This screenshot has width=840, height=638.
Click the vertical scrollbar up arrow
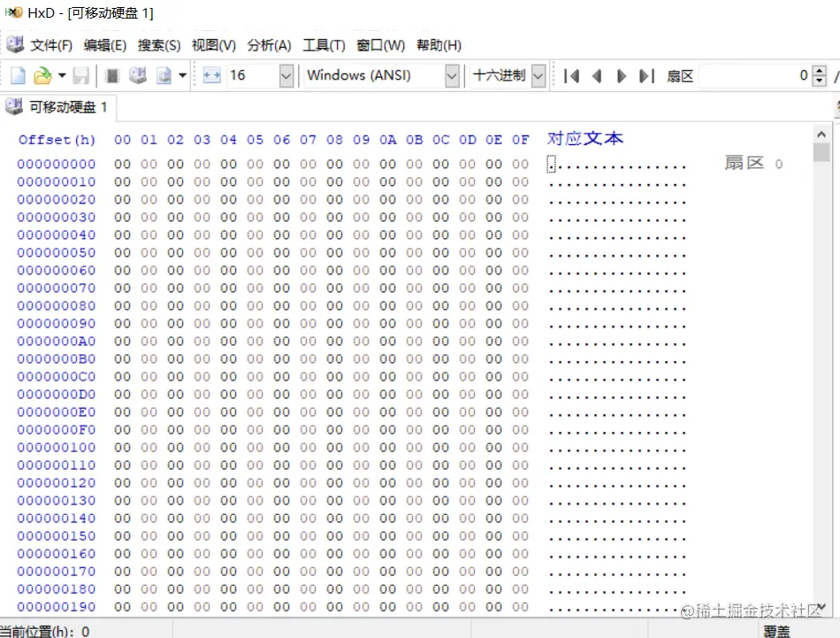click(821, 134)
